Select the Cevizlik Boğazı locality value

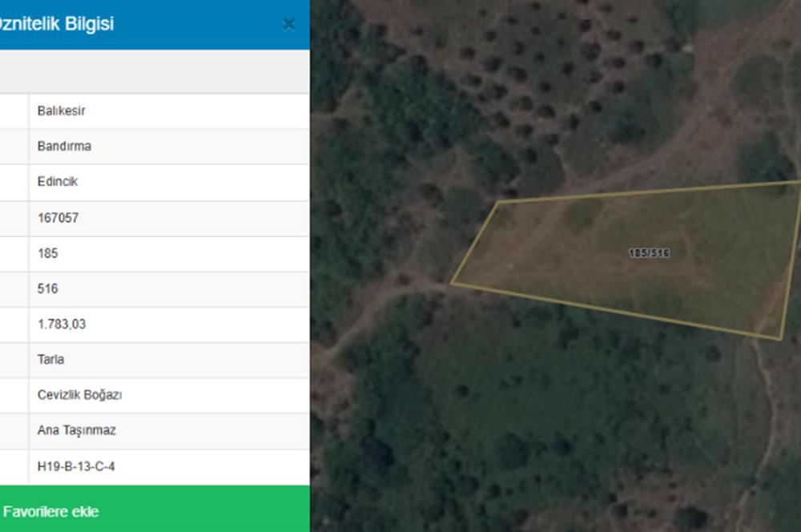(x=79, y=395)
